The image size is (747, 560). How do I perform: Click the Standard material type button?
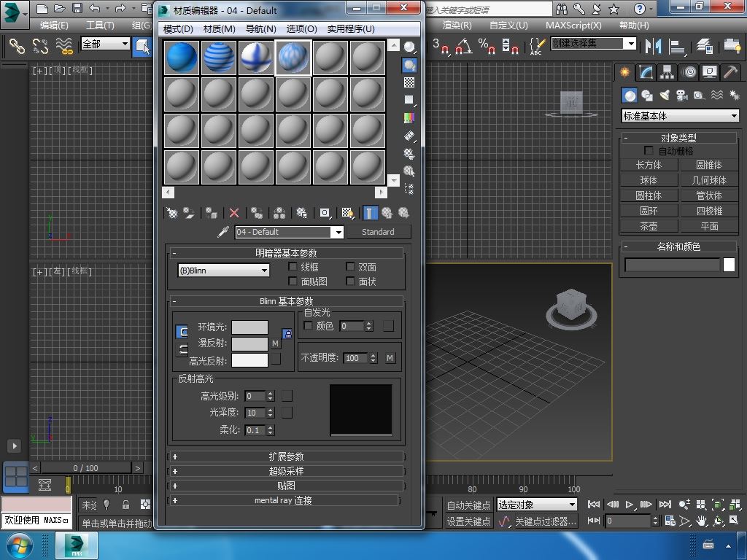(378, 232)
